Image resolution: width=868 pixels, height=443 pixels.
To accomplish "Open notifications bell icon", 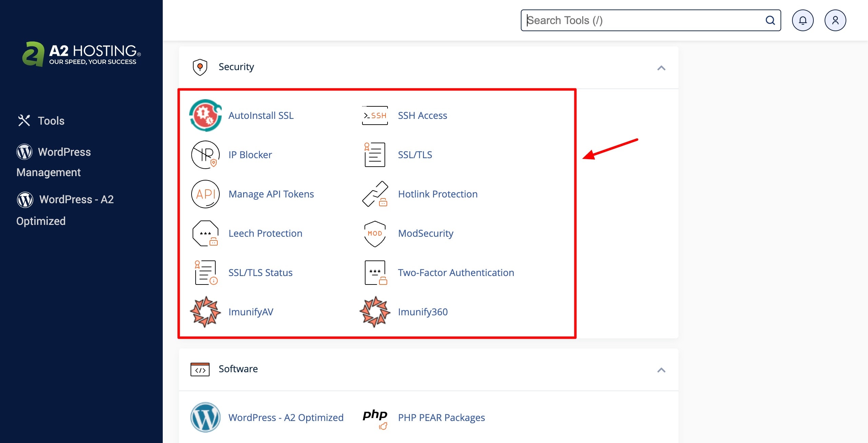I will point(803,20).
